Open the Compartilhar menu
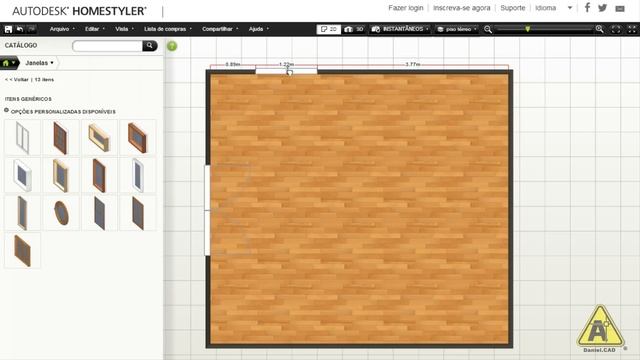 click(x=220, y=29)
